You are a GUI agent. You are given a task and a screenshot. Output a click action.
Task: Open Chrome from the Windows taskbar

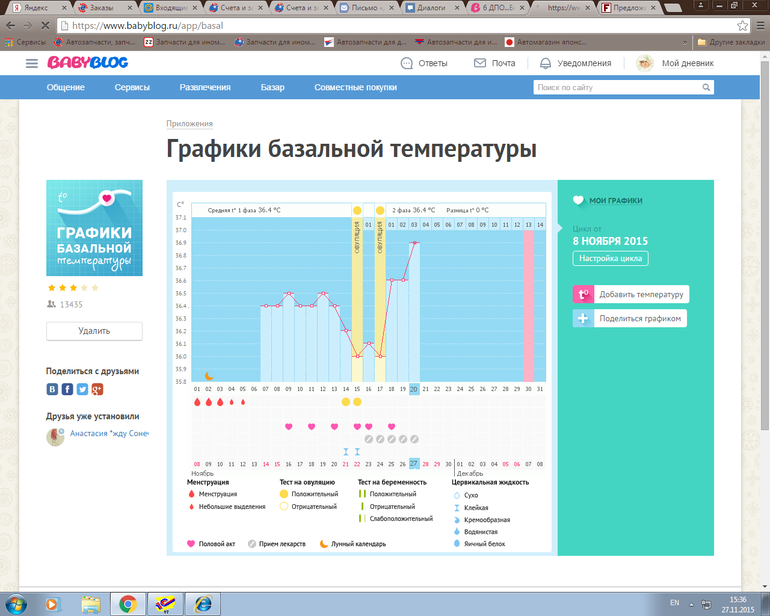pyautogui.click(x=127, y=603)
